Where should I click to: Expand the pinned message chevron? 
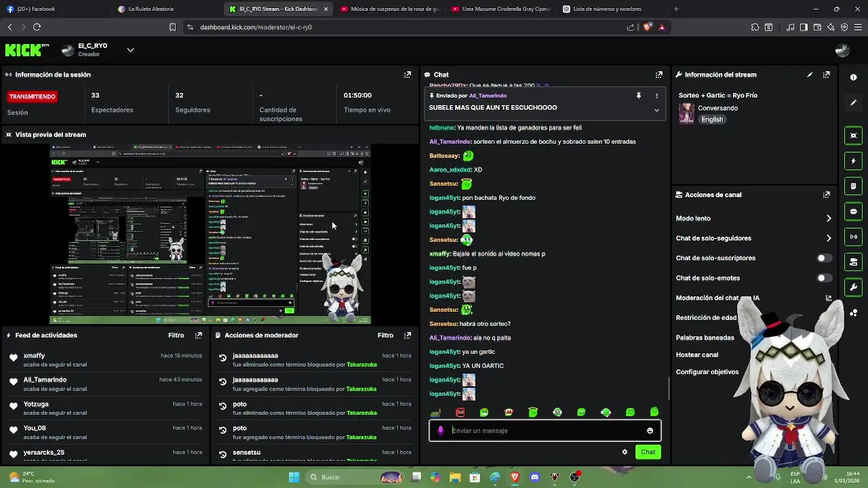point(656,109)
